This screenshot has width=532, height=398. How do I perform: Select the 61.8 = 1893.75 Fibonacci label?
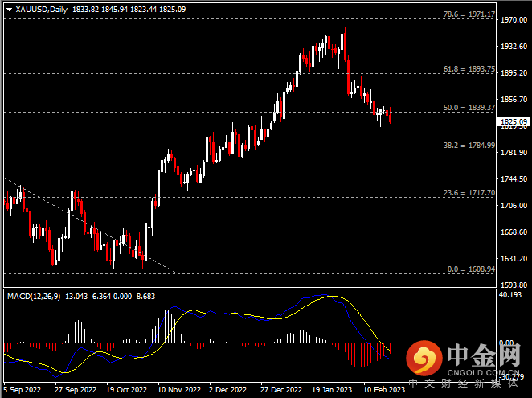[x=468, y=69]
